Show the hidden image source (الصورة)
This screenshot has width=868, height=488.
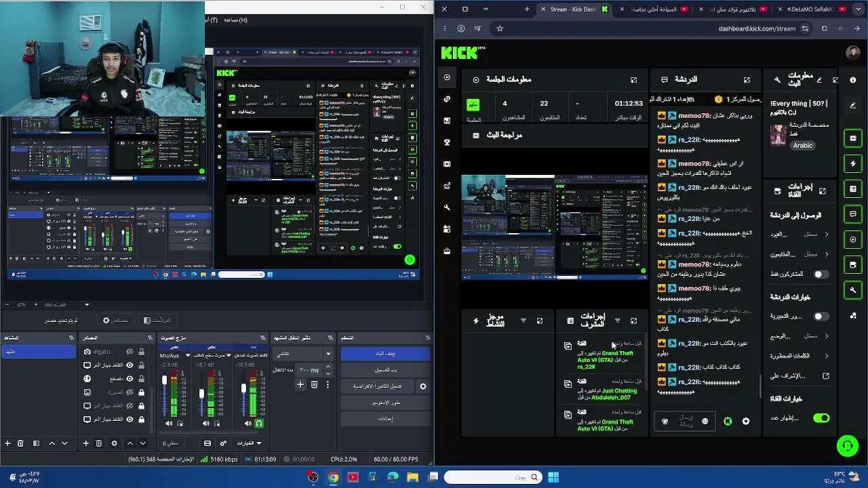(x=130, y=392)
